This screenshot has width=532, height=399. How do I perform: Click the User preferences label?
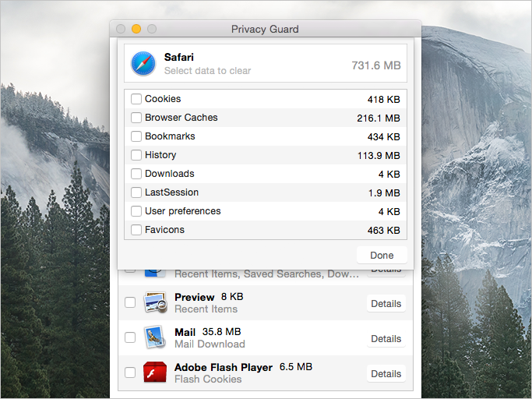pyautogui.click(x=183, y=211)
